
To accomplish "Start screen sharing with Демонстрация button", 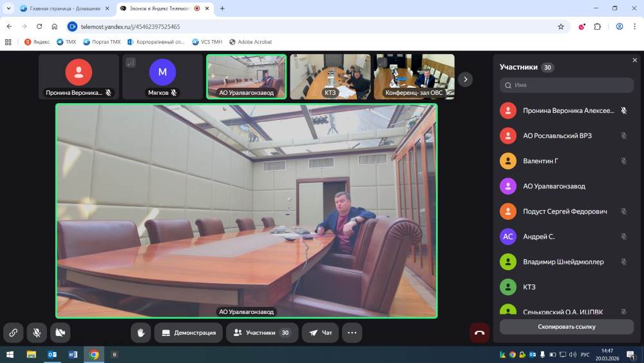I will 188,333.
